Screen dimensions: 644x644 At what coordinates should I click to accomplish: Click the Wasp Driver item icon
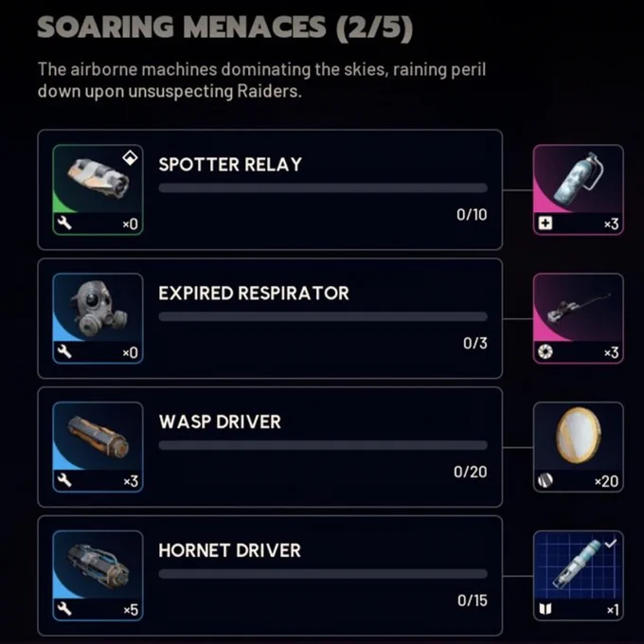click(98, 447)
